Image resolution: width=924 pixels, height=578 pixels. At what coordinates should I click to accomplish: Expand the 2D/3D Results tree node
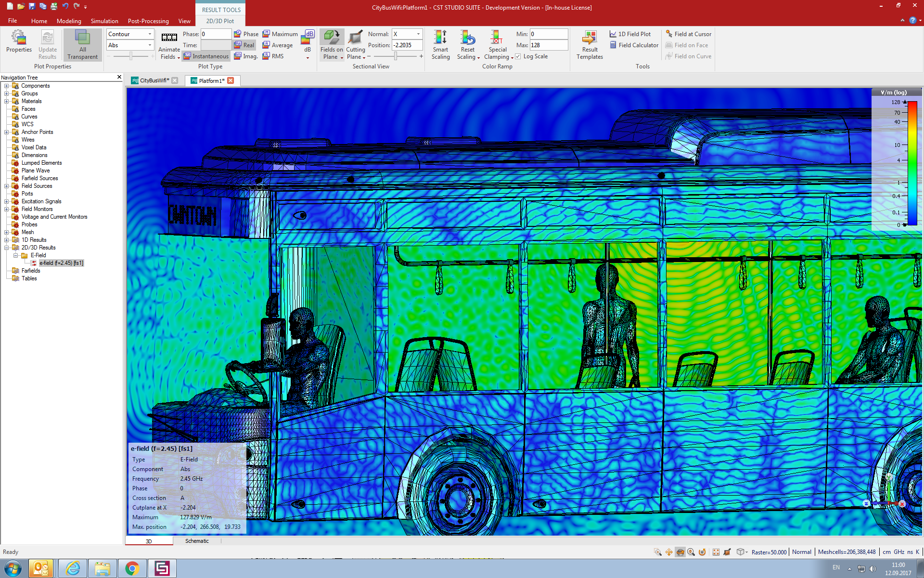[x=6, y=248]
